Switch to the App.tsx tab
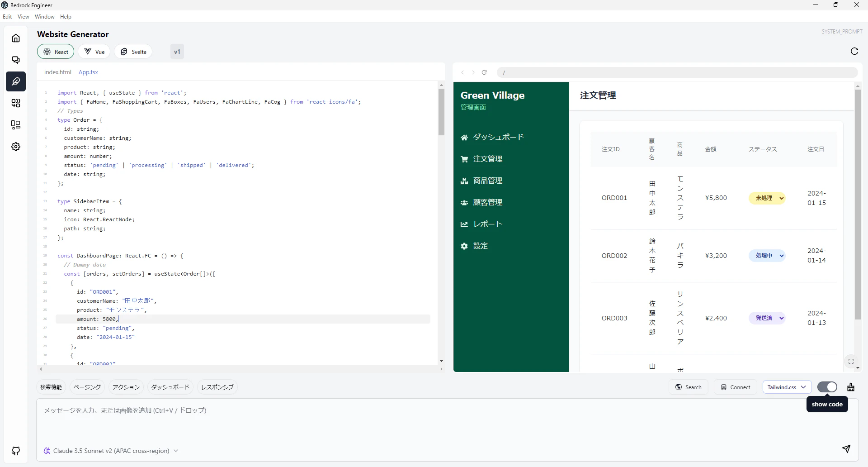This screenshot has width=868, height=467. [88, 72]
